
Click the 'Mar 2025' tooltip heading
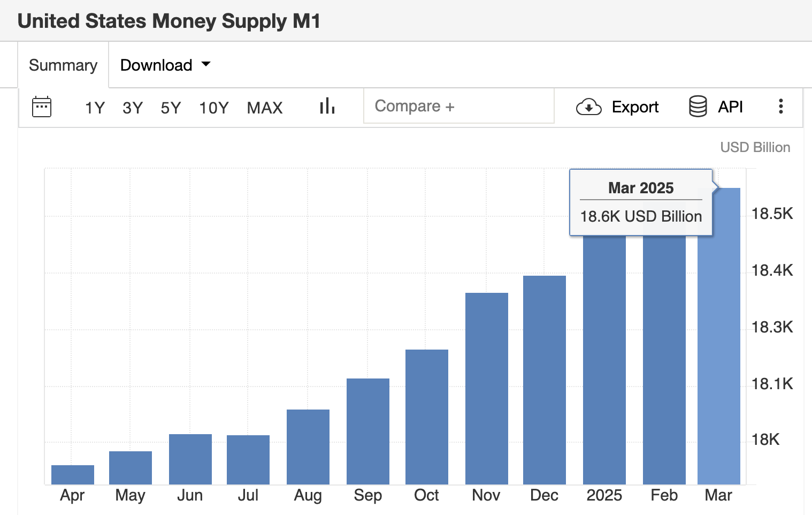point(641,188)
